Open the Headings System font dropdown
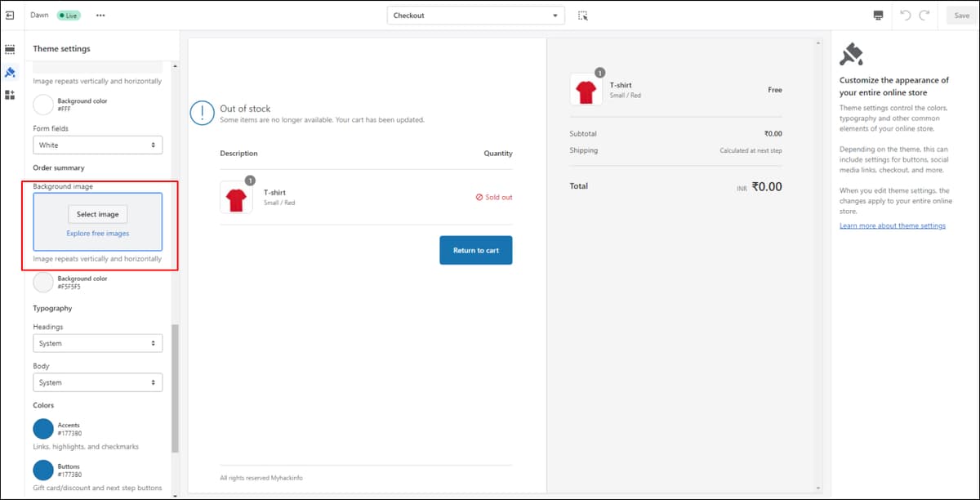Viewport: 980px width, 500px height. tap(97, 343)
